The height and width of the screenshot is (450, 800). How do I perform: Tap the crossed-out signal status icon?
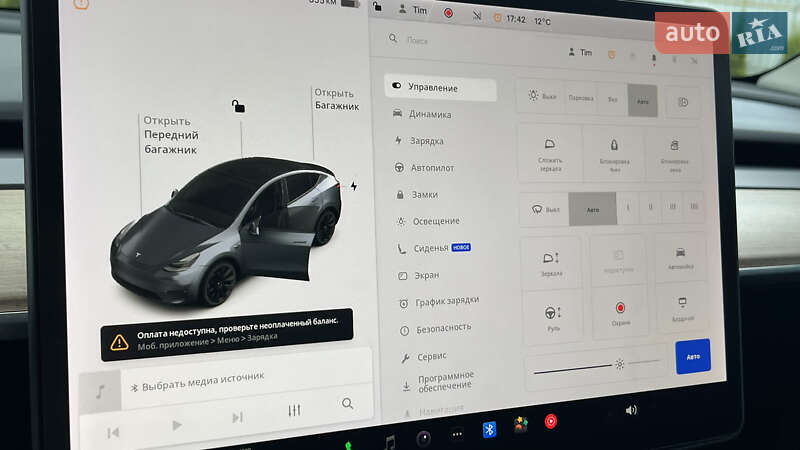coord(477,16)
